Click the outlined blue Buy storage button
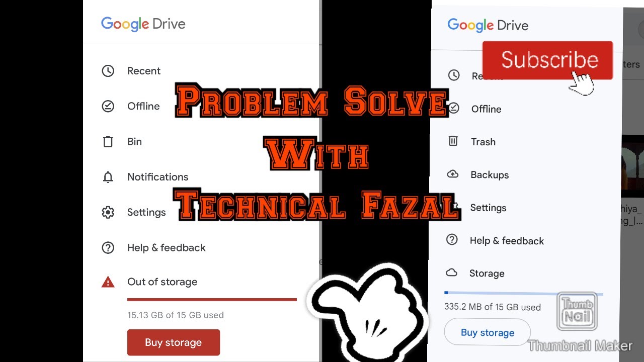The image size is (644, 362). coord(488,332)
